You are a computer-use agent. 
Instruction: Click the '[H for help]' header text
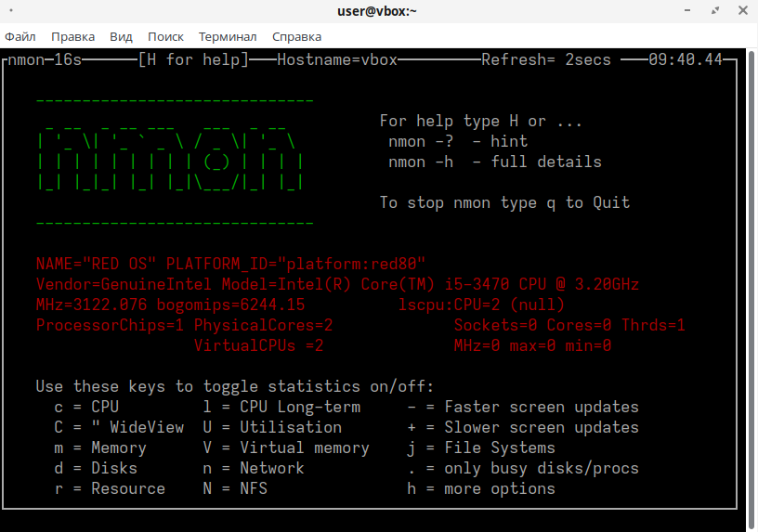pos(193,60)
